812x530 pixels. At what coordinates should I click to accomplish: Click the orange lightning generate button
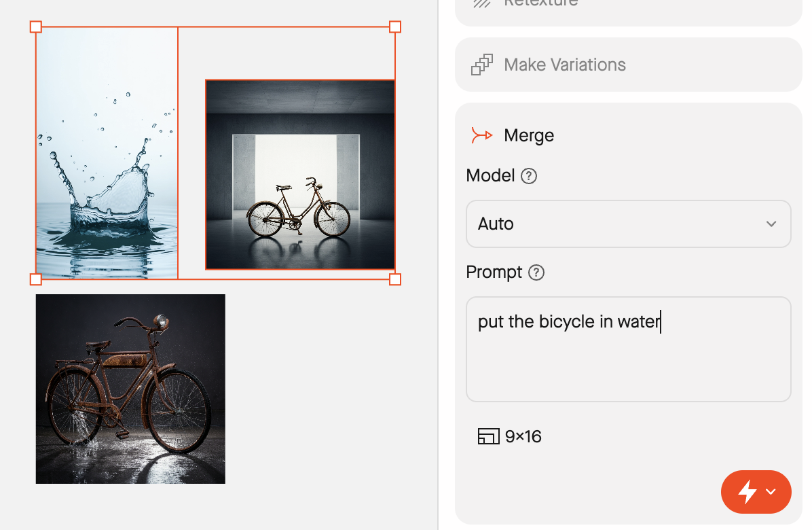click(748, 492)
